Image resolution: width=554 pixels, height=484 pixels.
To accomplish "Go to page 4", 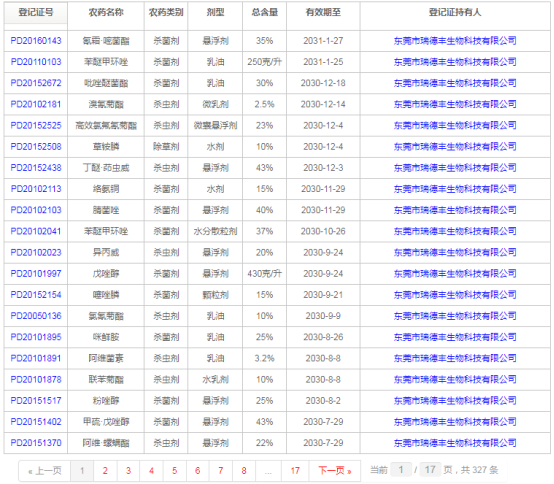I will 151,471.
